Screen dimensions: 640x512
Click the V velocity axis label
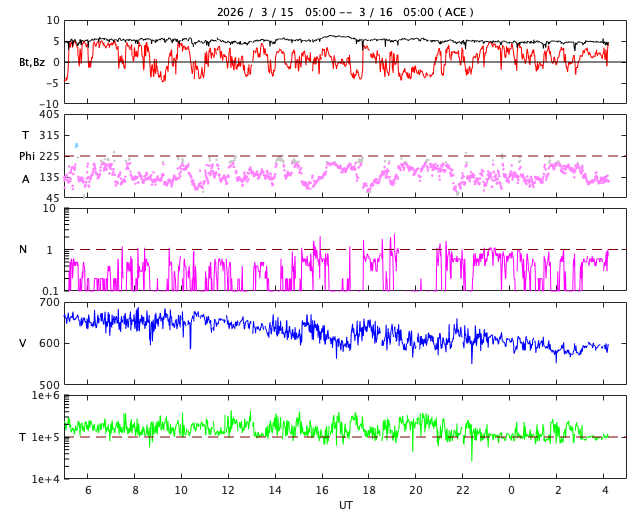pos(23,343)
